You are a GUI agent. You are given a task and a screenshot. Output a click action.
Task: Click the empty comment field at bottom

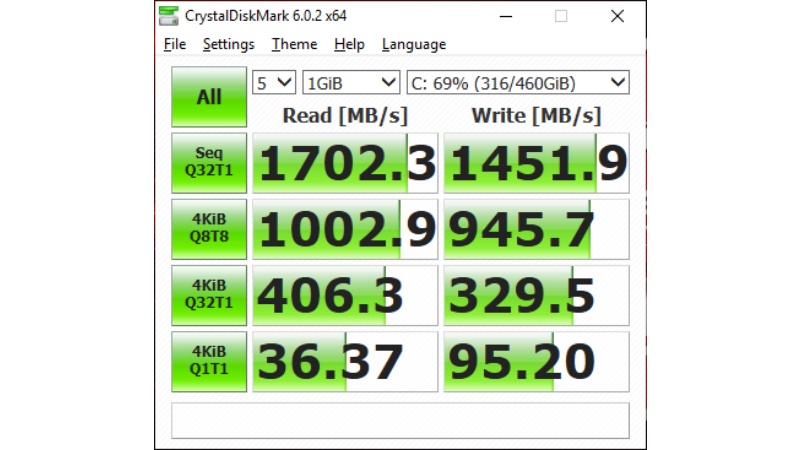pyautogui.click(x=401, y=421)
